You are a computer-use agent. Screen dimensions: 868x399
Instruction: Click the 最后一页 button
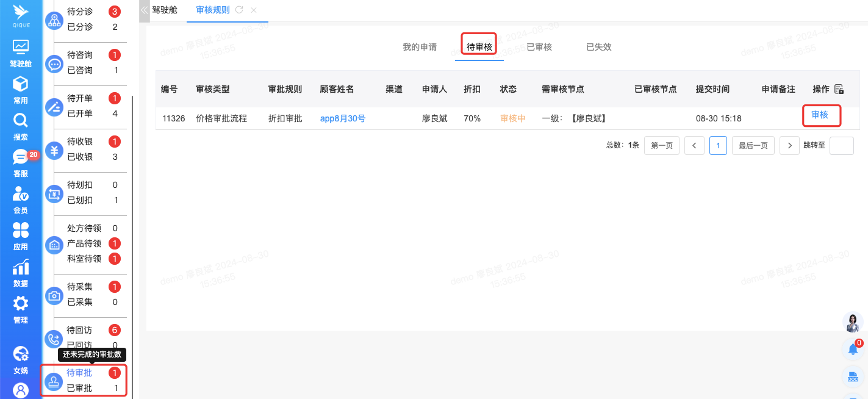pyautogui.click(x=753, y=145)
